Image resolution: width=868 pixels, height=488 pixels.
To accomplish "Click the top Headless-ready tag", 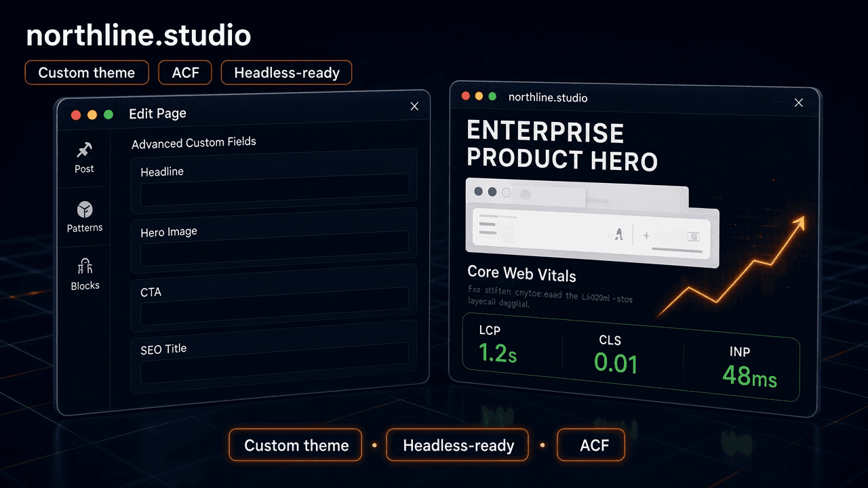I will pyautogui.click(x=286, y=73).
